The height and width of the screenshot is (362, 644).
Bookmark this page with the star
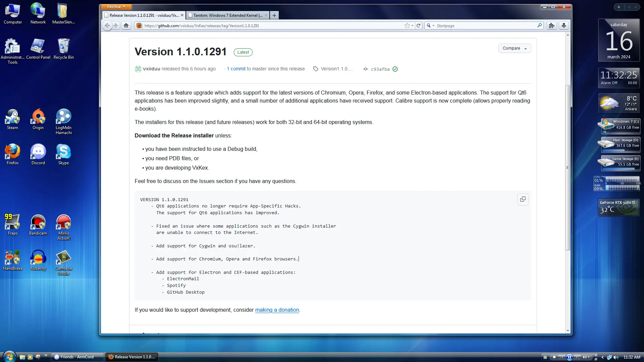(407, 25)
